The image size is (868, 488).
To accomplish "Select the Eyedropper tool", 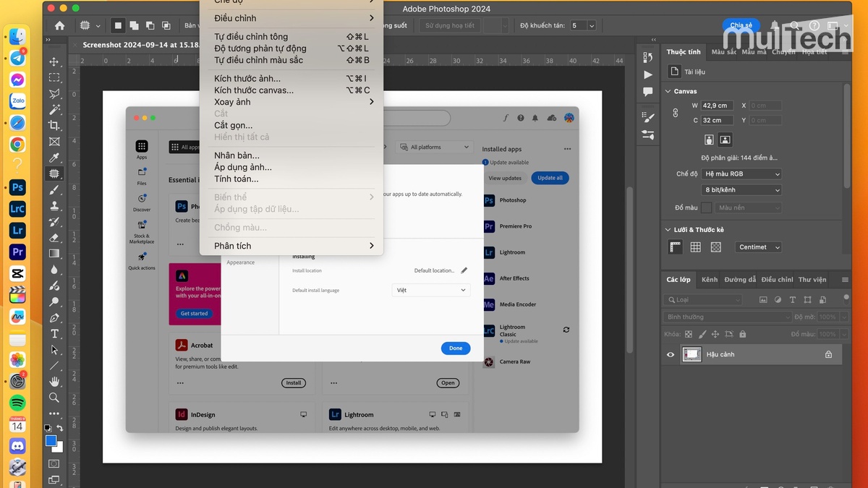I will [x=54, y=157].
